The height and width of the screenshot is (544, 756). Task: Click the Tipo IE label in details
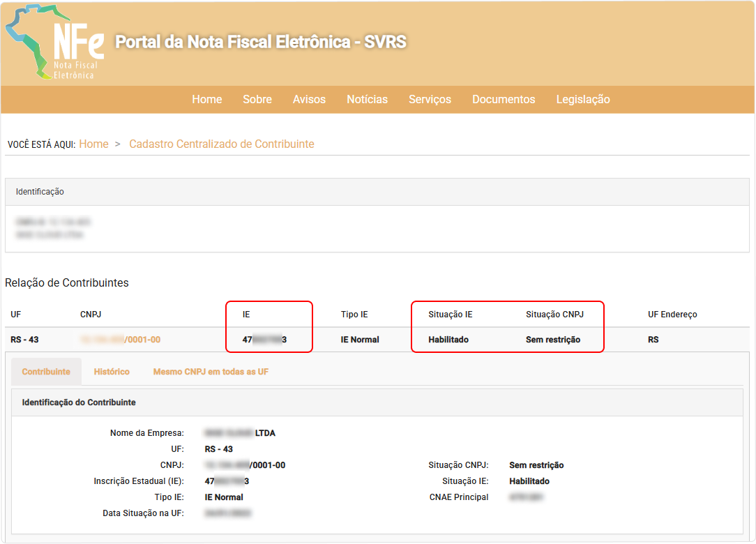[169, 497]
